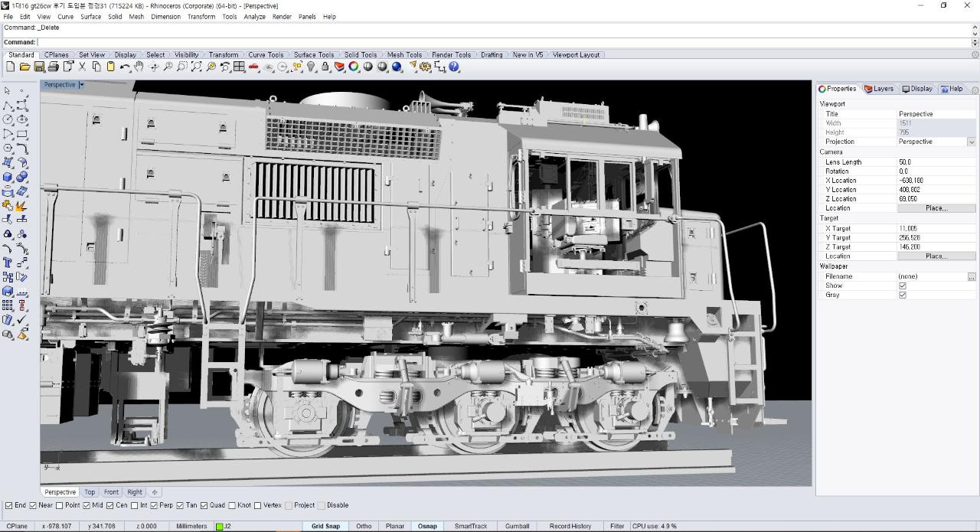
Task: Uncheck the Near osnap checkbox
Action: [33, 505]
